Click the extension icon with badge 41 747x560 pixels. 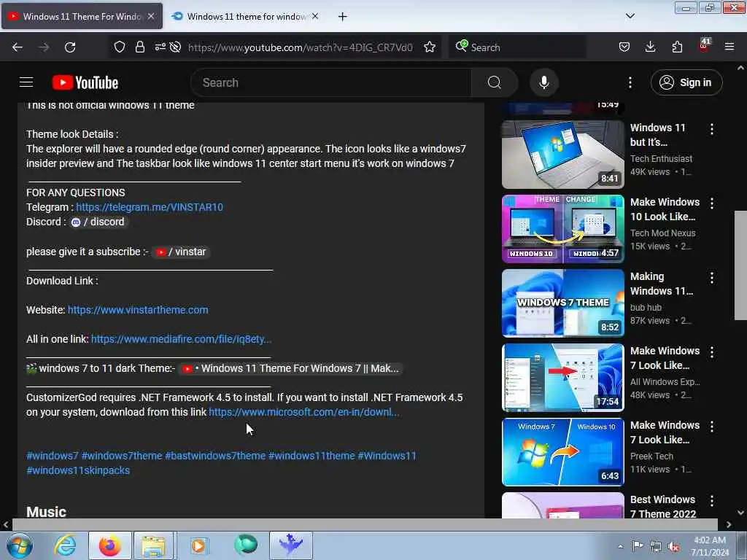click(704, 46)
